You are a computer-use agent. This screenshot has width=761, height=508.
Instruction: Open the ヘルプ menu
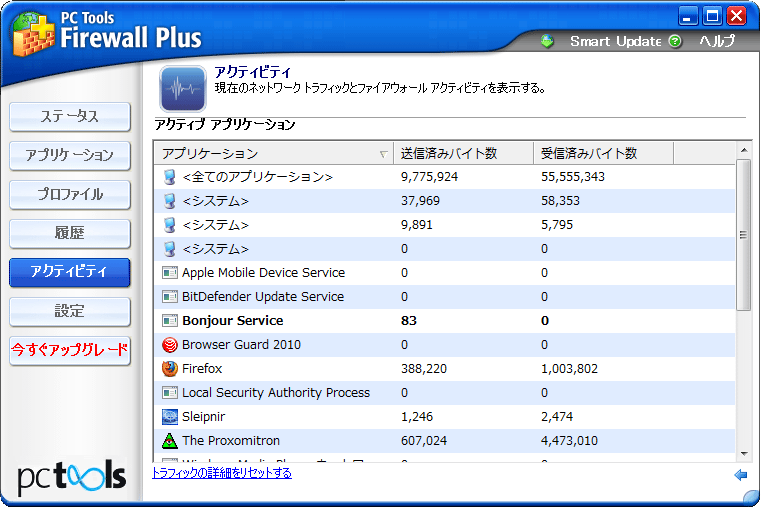click(x=717, y=42)
